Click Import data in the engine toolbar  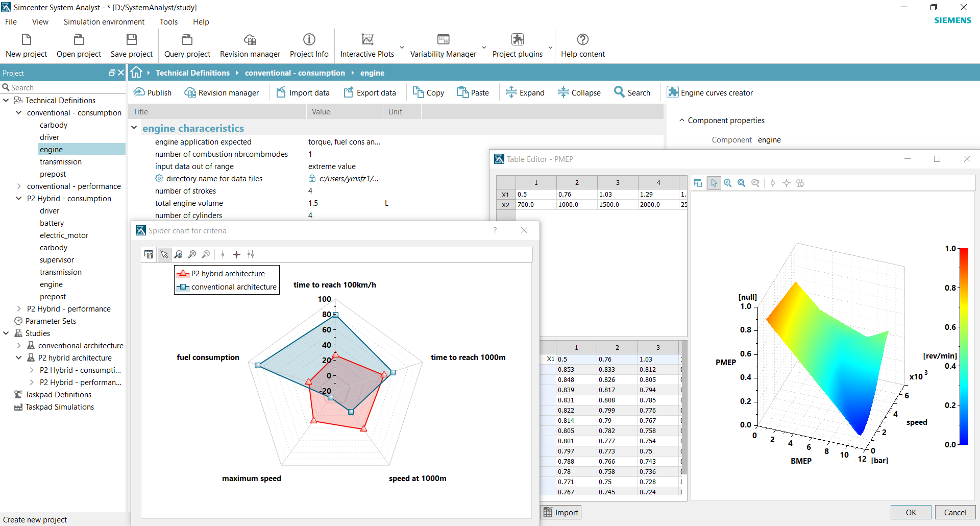click(x=303, y=92)
